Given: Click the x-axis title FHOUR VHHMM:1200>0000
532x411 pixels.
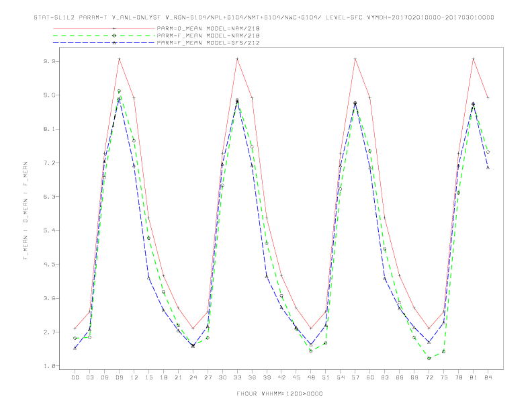Looking at the screenshot, I should [x=279, y=394].
